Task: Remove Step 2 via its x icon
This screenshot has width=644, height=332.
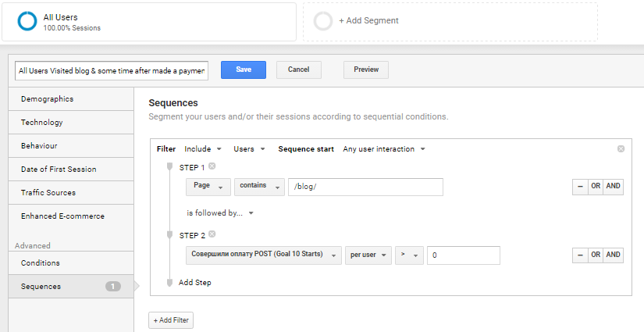Action: coord(212,234)
